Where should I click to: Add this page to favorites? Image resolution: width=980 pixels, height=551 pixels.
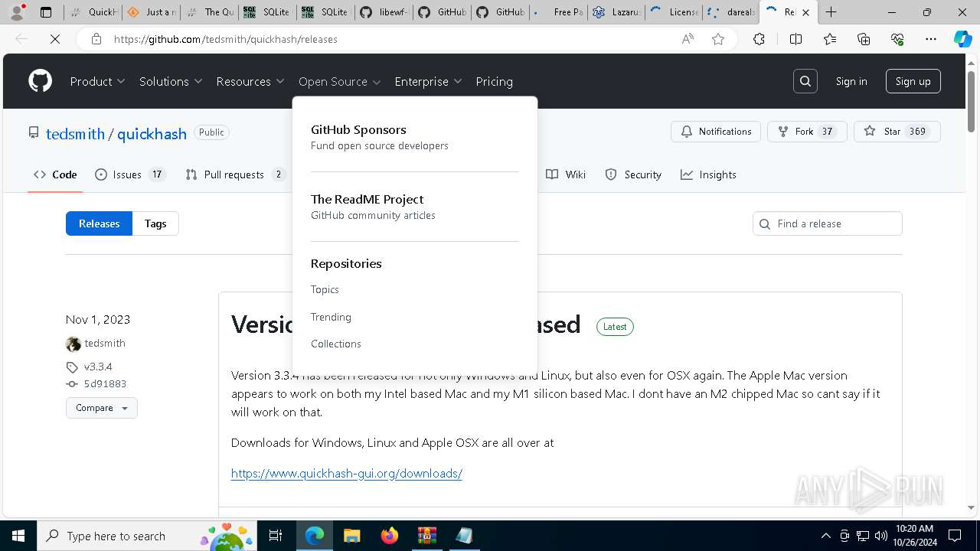click(718, 39)
